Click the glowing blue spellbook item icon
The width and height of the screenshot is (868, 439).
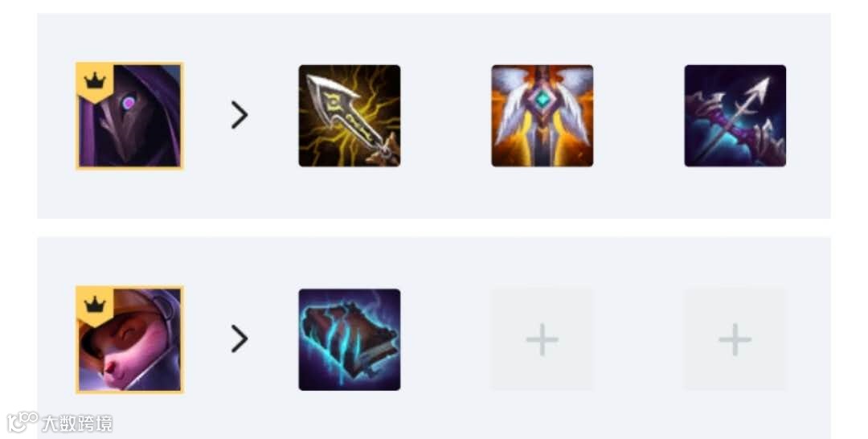(x=350, y=339)
